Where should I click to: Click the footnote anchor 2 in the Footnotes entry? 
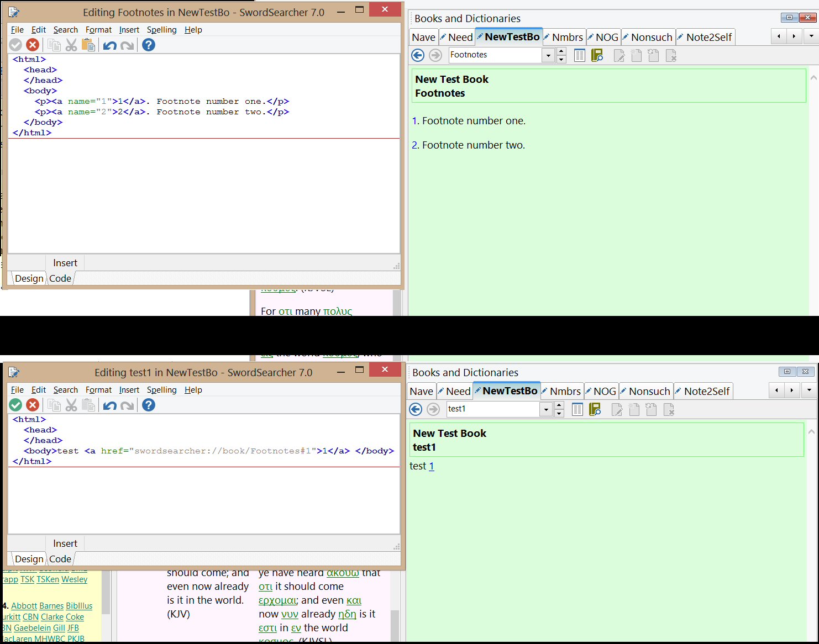pyautogui.click(x=415, y=145)
